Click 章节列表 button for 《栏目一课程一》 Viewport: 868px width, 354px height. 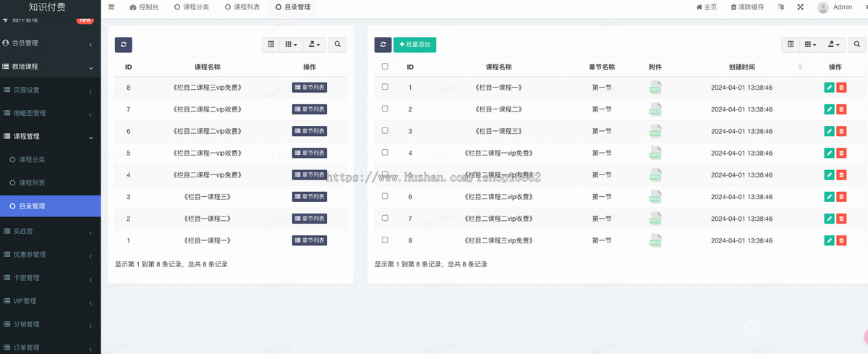pyautogui.click(x=309, y=240)
